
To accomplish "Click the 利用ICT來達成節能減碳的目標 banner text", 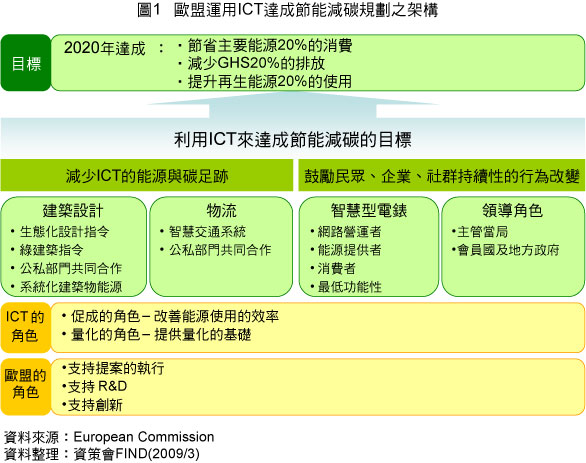I will (x=293, y=140).
